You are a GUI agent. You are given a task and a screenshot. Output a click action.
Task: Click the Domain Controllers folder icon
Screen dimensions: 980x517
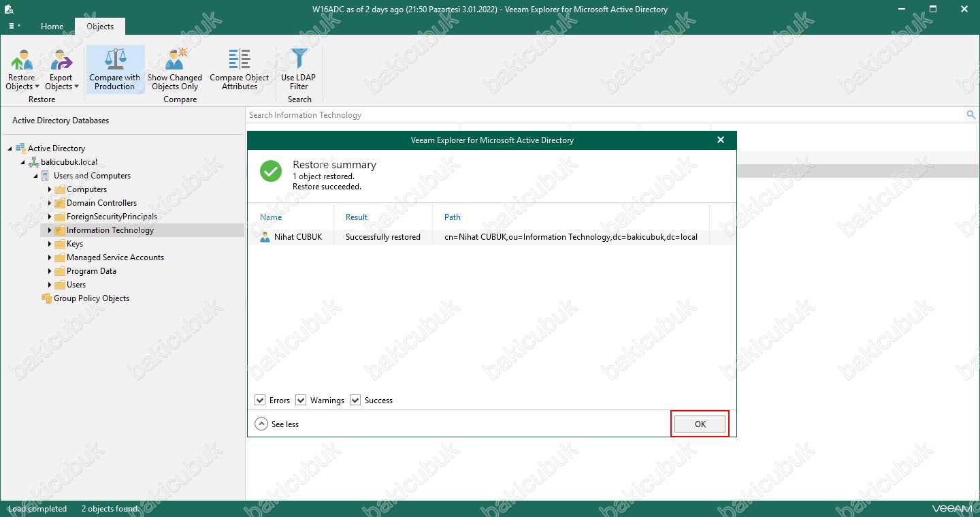pyautogui.click(x=60, y=203)
